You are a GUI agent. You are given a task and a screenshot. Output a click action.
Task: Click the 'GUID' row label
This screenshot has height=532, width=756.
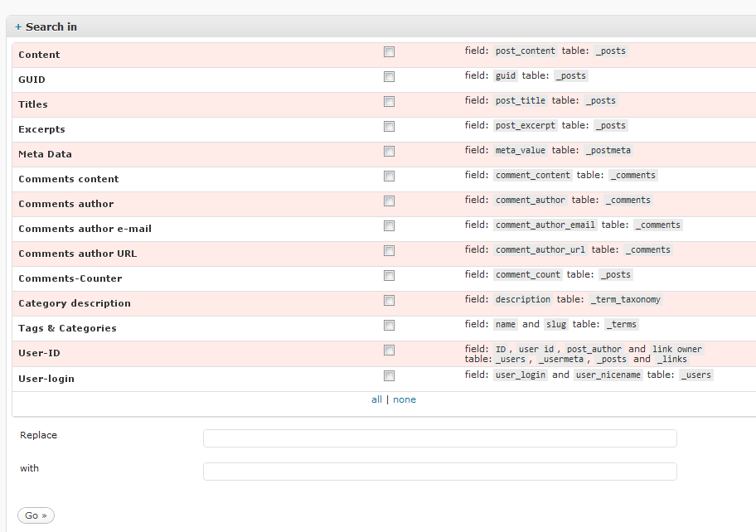click(31, 80)
